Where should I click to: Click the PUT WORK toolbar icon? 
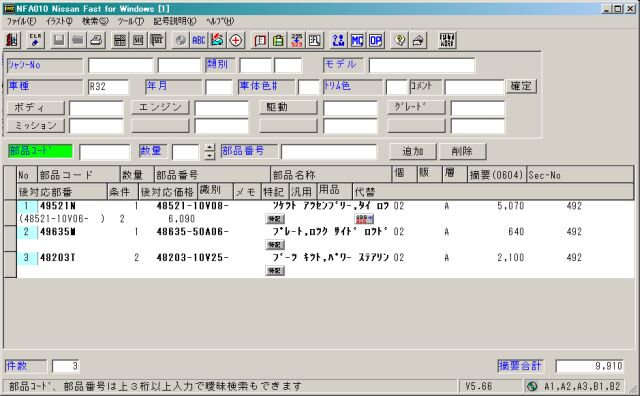447,40
